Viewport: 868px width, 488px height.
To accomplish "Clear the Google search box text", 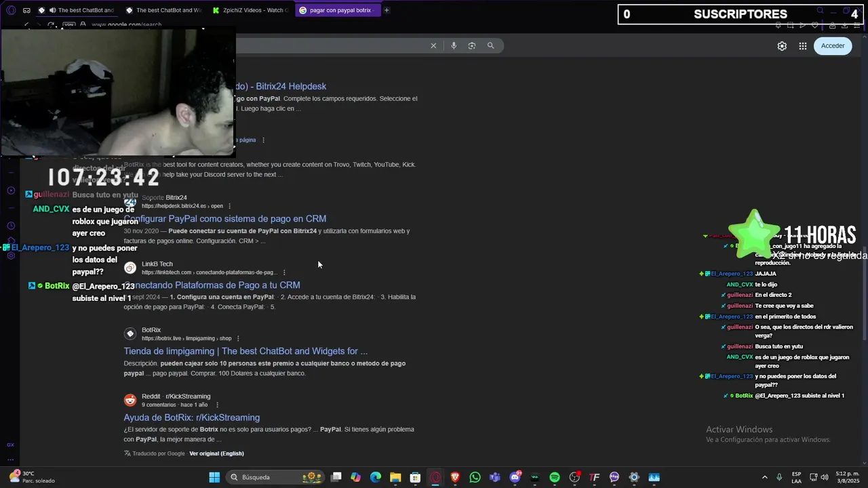I will pos(433,45).
